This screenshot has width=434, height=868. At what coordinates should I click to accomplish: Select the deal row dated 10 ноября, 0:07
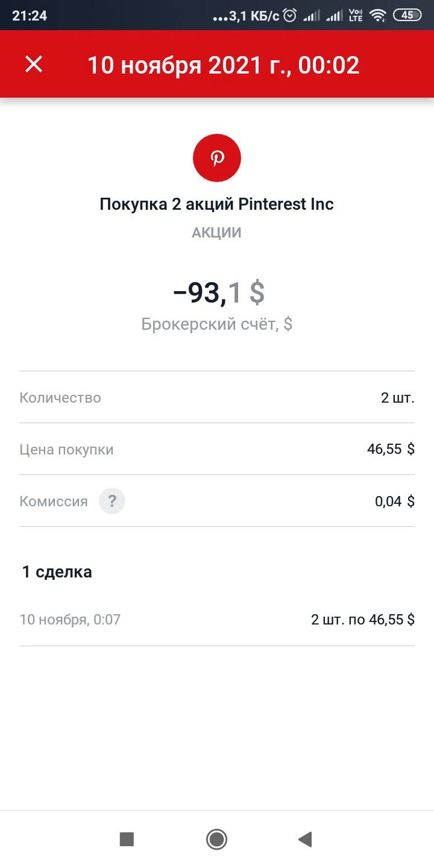click(217, 620)
